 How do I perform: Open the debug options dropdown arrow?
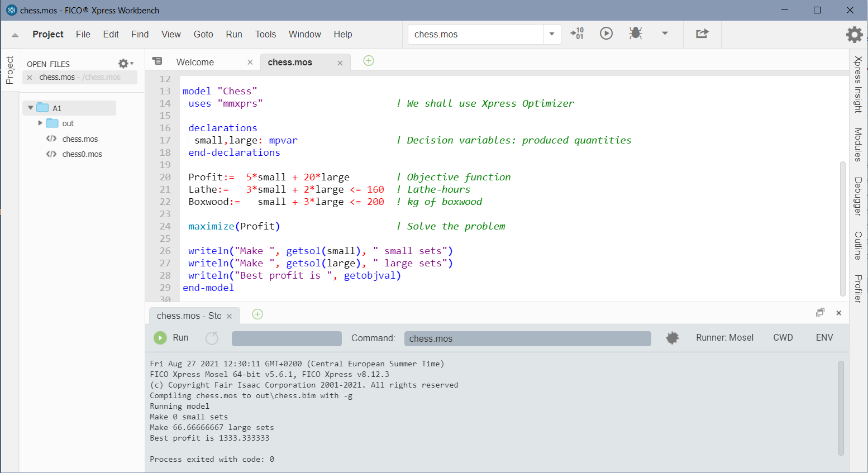(665, 34)
